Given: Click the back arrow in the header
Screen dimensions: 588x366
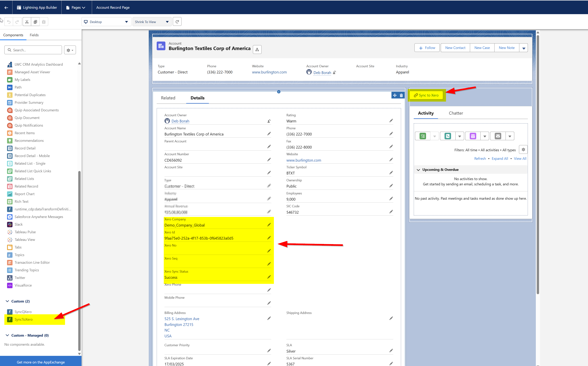Looking at the screenshot, I should 6,7.
